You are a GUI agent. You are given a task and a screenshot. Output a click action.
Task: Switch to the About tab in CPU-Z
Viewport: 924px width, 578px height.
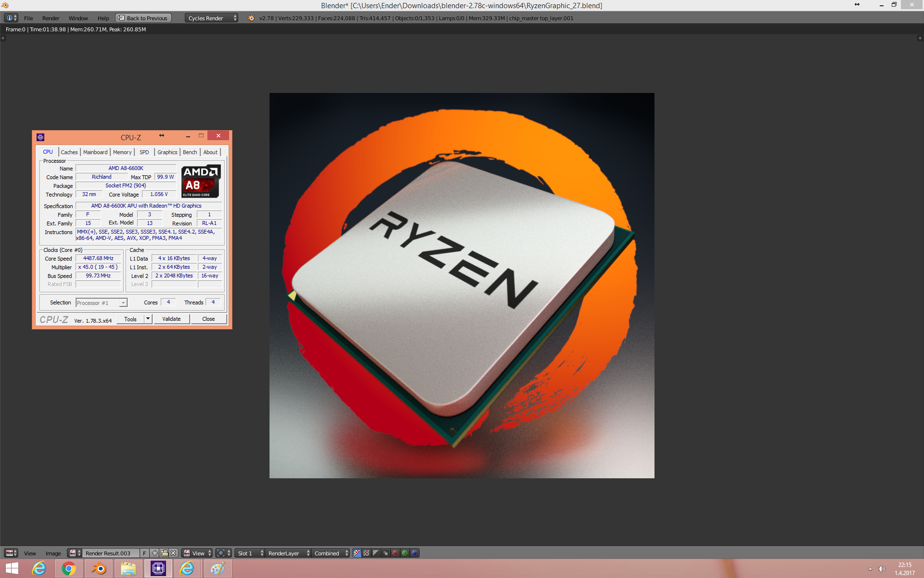[x=210, y=152]
